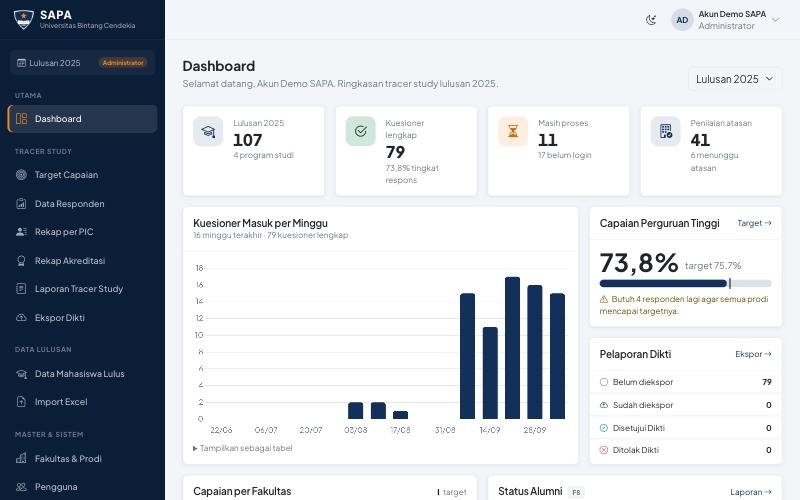This screenshot has height=500, width=800.
Task: Click the 11 Masih proses value
Action: click(x=547, y=140)
